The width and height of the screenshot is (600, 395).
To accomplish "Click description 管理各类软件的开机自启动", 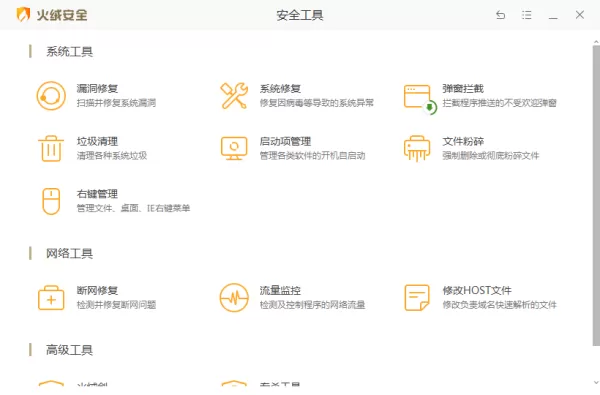I will (x=312, y=156).
